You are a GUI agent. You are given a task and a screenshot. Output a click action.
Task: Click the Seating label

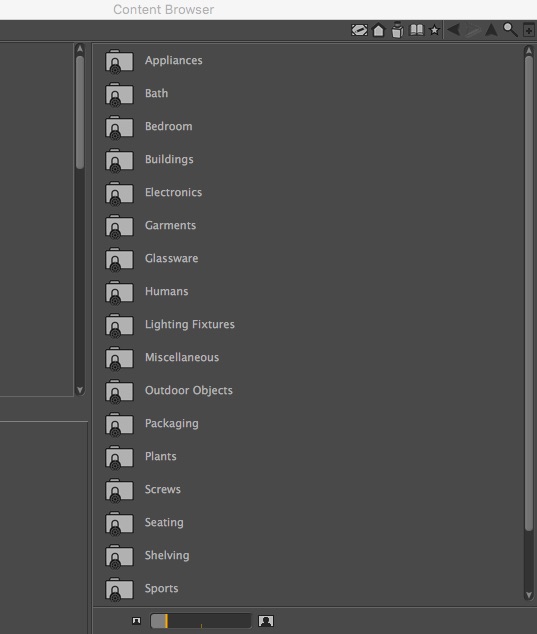[x=164, y=523]
